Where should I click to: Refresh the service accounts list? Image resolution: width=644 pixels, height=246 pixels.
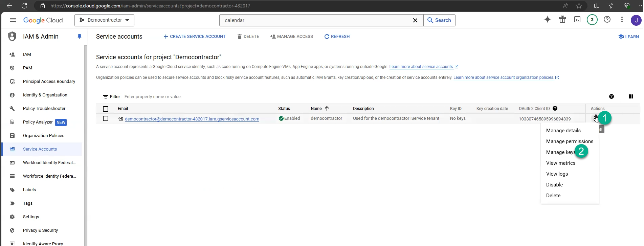point(337,37)
